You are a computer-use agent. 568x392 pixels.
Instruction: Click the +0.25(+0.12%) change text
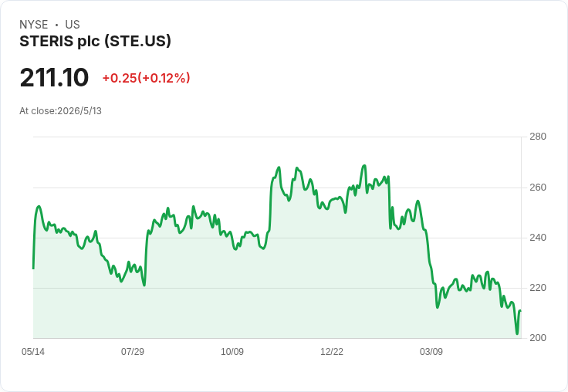pos(147,78)
